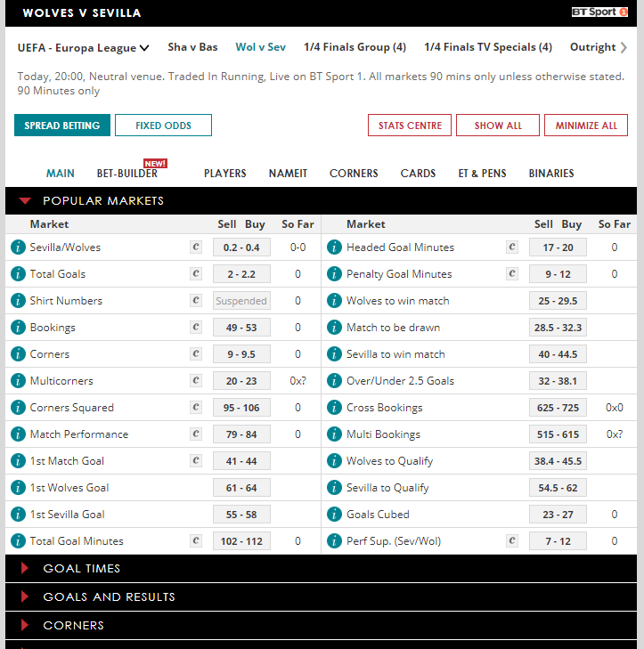
Task: Click the Suspended Shirt Numbers price box
Action: (x=241, y=301)
